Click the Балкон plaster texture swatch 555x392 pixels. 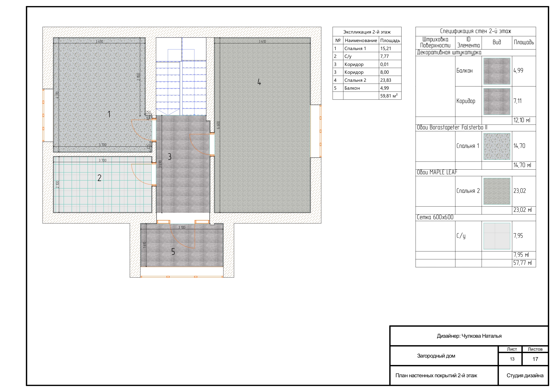click(497, 71)
